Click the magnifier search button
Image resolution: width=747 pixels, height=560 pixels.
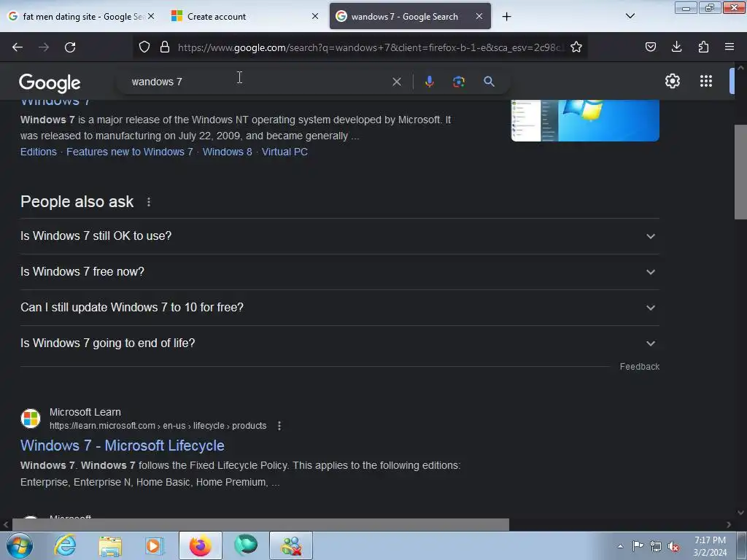pos(489,82)
